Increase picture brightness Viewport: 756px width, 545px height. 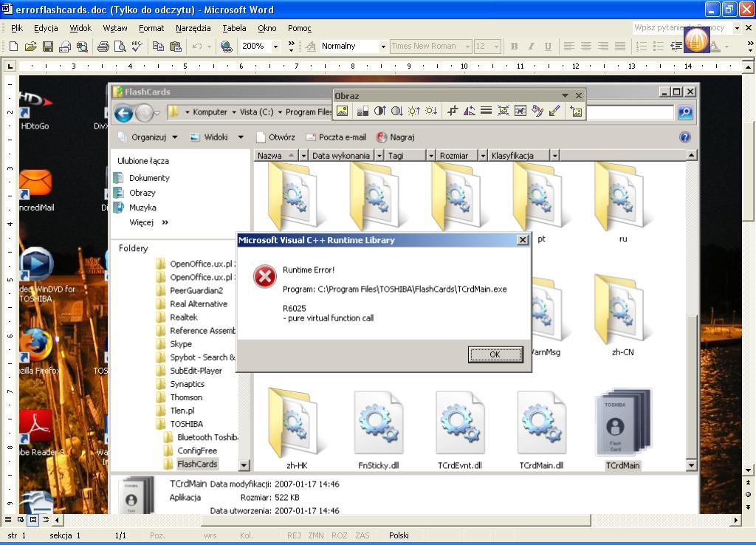click(x=414, y=112)
